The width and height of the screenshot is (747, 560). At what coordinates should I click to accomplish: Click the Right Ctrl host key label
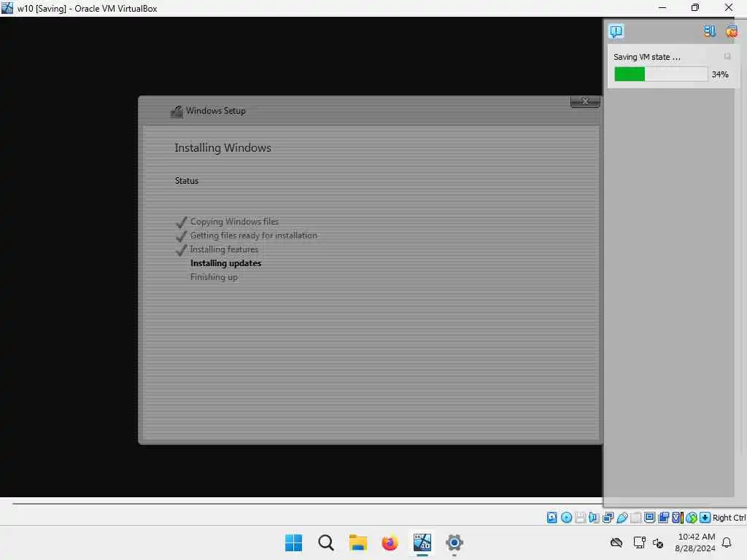pos(729,518)
